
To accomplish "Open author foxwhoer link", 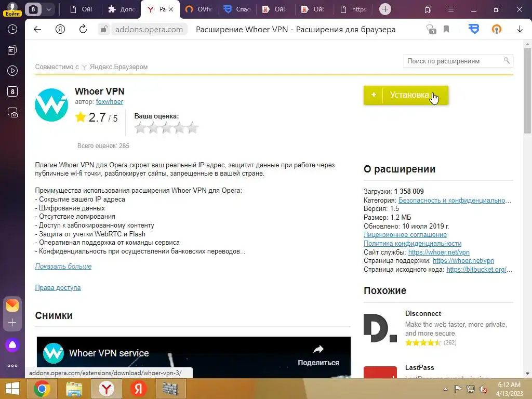I will coord(109,102).
